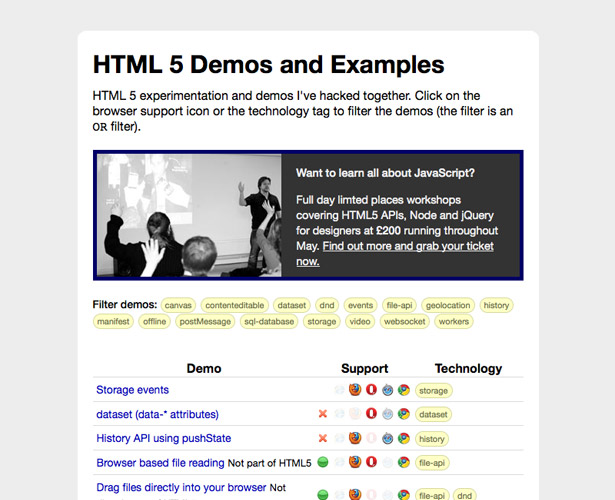Select the file-api tag in Filter demos
The height and width of the screenshot is (500, 615).
pyautogui.click(x=399, y=305)
